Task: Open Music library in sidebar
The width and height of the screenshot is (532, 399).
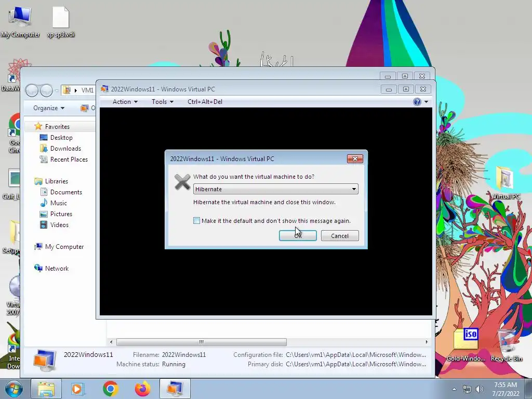Action: (58, 203)
